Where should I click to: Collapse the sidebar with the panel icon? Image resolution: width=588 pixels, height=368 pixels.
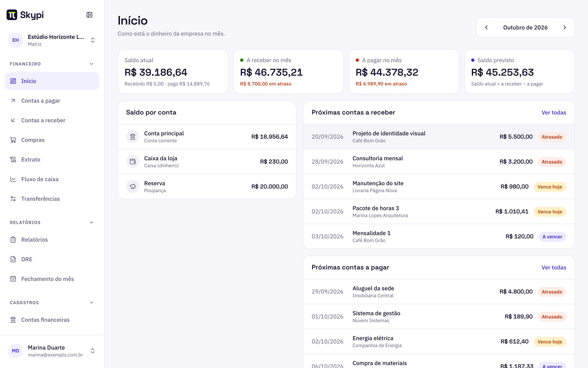pyautogui.click(x=89, y=15)
